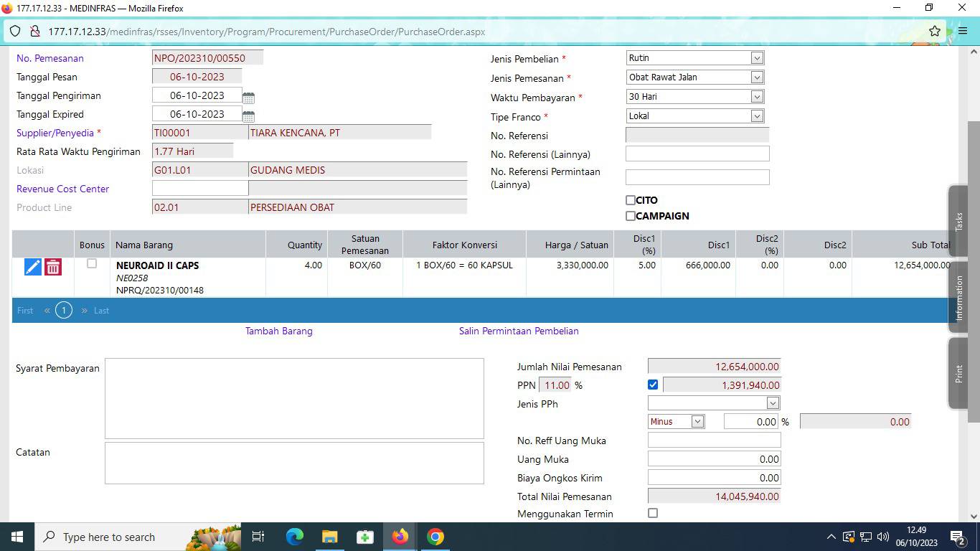This screenshot has height=551, width=980.
Task: Click the No. Pemesanan label link
Action: (x=50, y=59)
